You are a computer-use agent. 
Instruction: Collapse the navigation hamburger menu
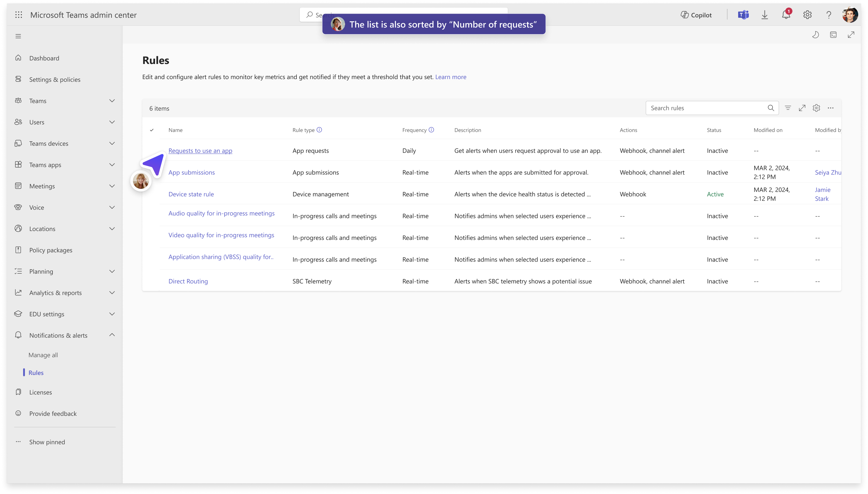click(x=18, y=36)
